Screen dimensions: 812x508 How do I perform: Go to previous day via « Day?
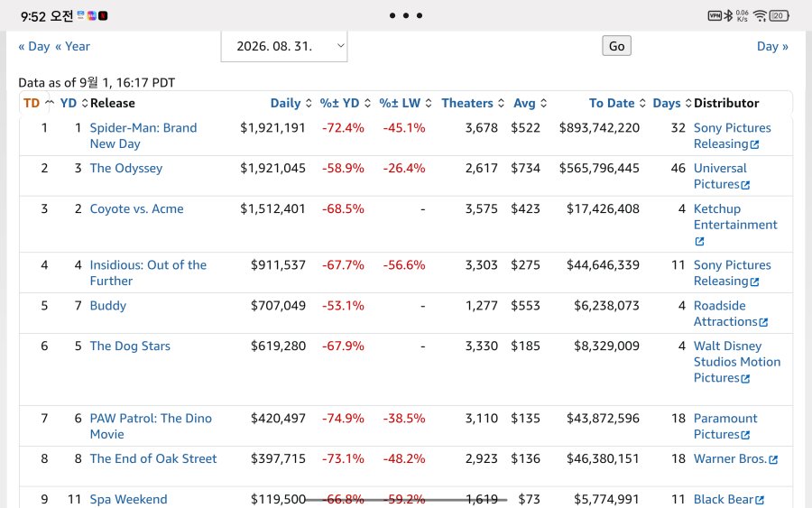34,46
